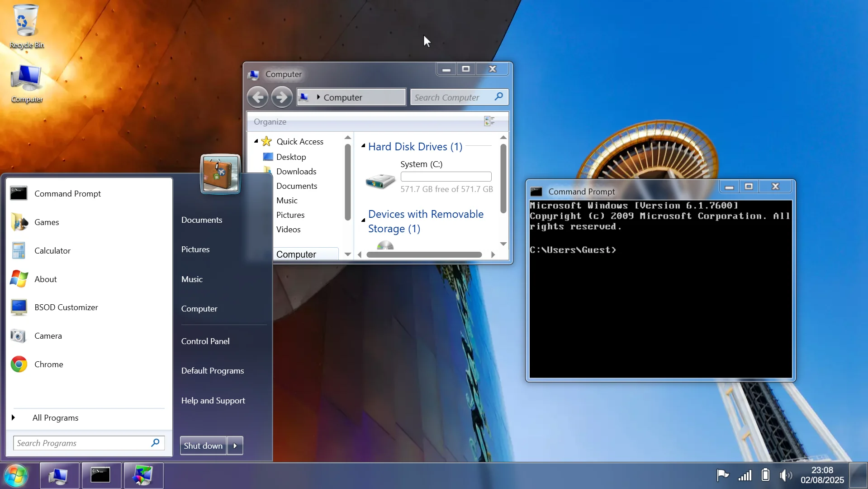Screen dimensions: 868x489
Task: Click the network signal icon in system tray
Action: [744, 475]
